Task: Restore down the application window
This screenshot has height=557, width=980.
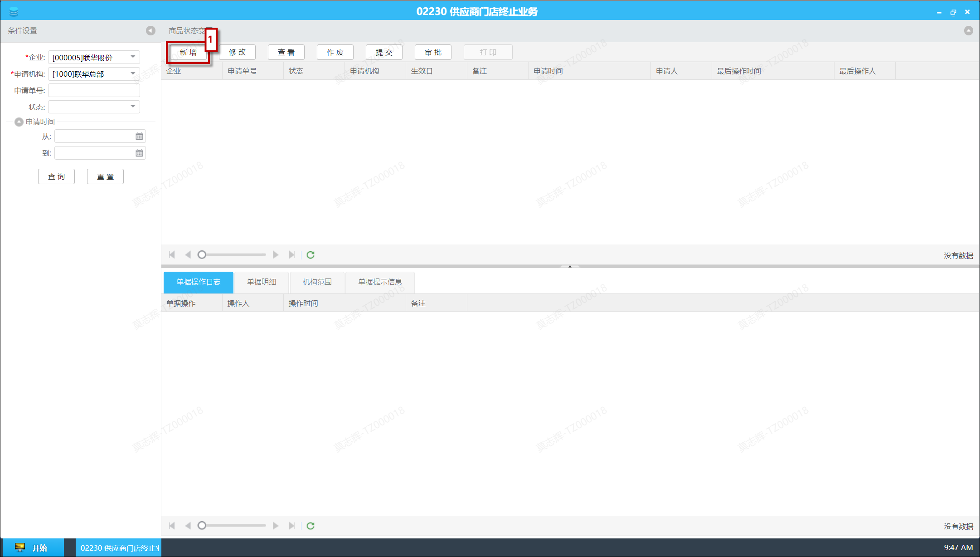Action: coord(953,12)
